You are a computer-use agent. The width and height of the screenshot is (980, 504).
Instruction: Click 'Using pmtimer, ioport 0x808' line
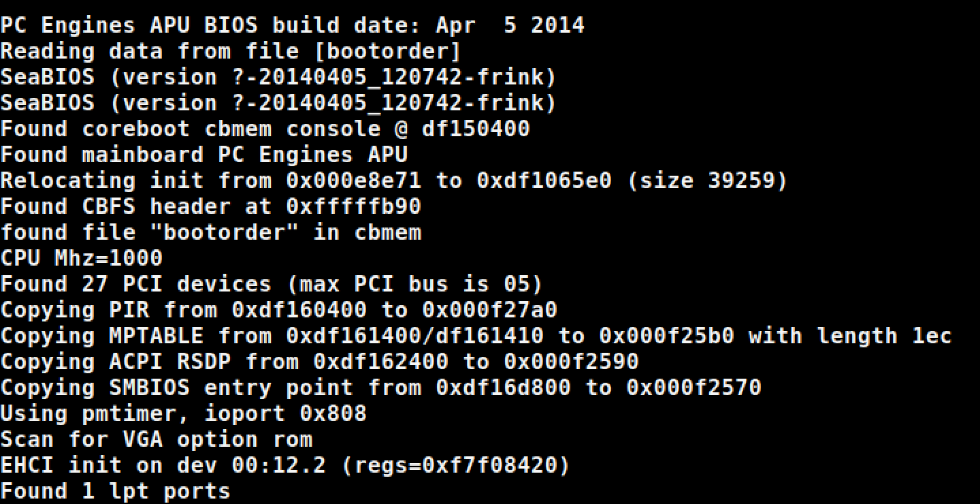click(183, 414)
